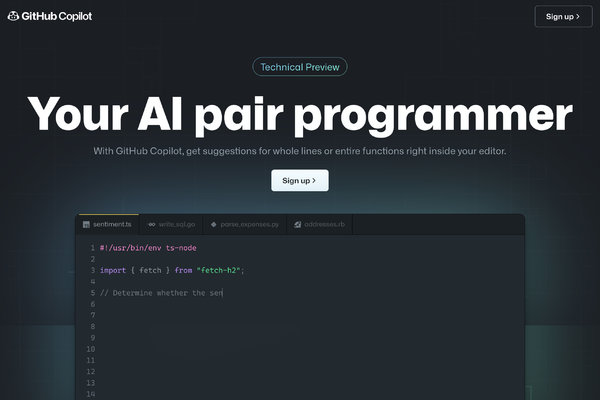600x400 pixels.
Task: Click the subtitle text about whole-line suggestions
Action: (x=300, y=151)
